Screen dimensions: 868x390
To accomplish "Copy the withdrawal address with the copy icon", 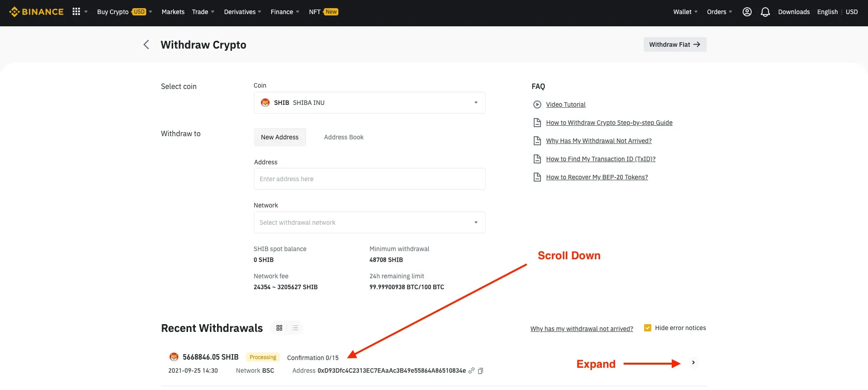I will coord(481,371).
